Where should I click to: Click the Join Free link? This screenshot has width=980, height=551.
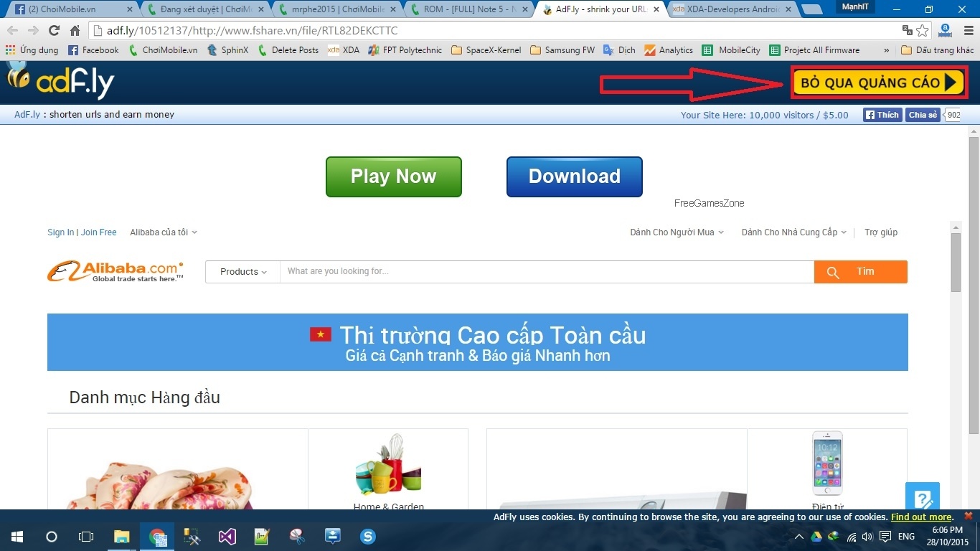pyautogui.click(x=98, y=232)
